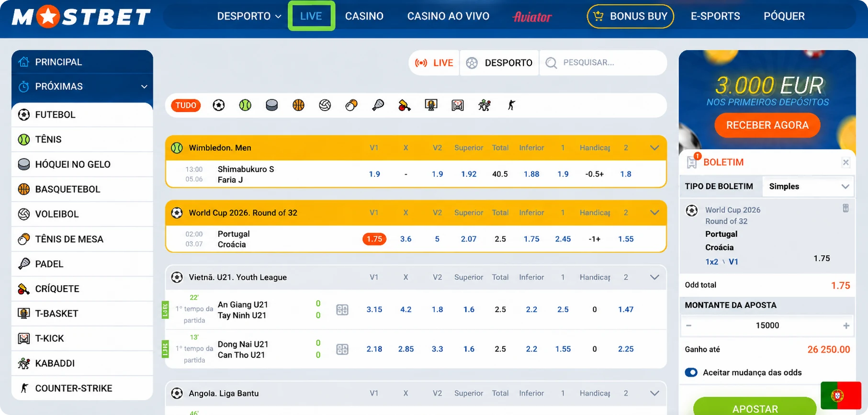Click the Bonus Buy button

630,16
